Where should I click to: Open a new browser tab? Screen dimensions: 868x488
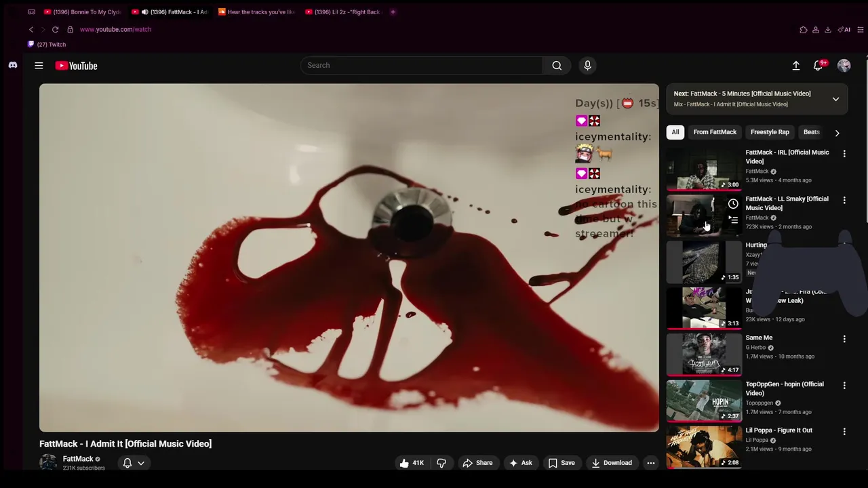click(x=393, y=12)
